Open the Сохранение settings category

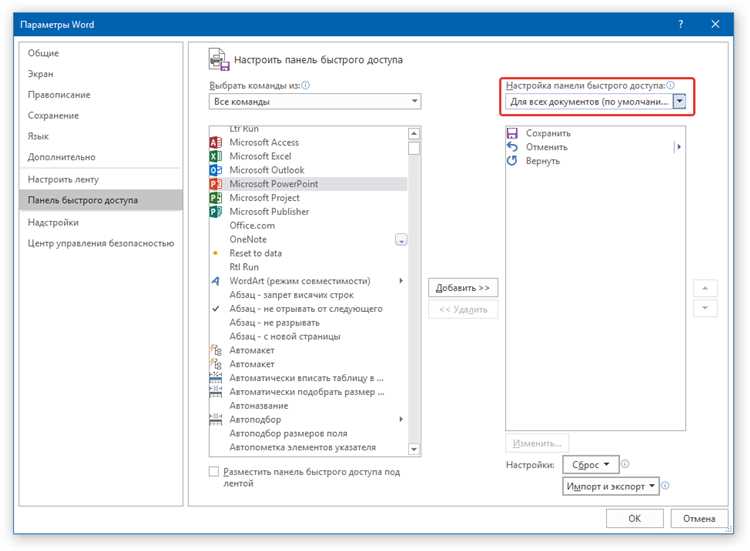pos(101,115)
